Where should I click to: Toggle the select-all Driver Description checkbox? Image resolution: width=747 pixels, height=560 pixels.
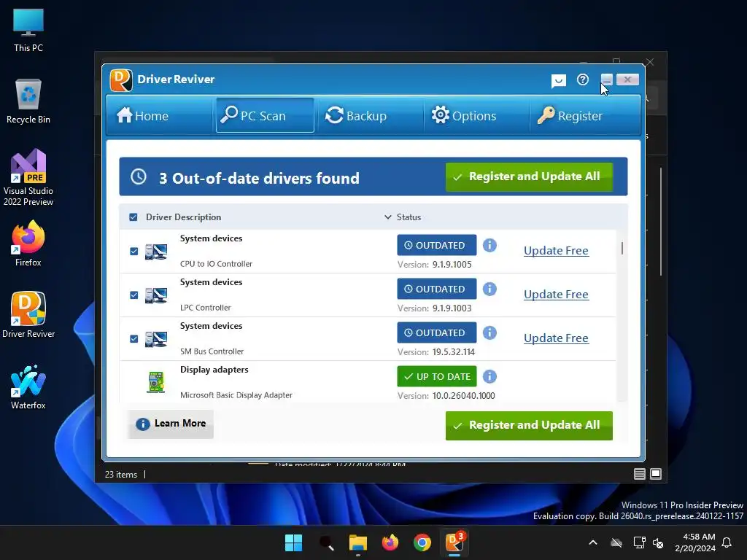(x=133, y=217)
